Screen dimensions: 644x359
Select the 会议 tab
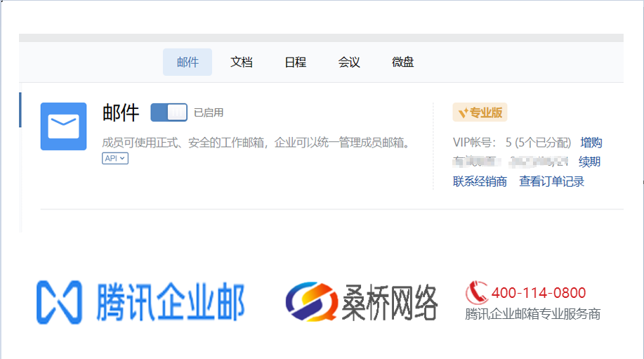tap(349, 62)
